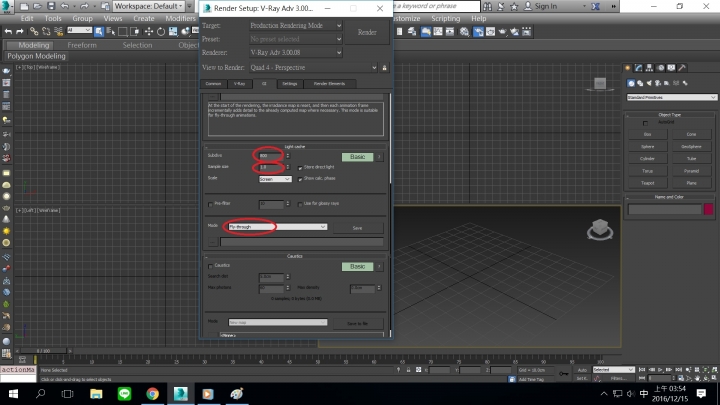Open the Workspace: Default dropdown

click(x=148, y=6)
